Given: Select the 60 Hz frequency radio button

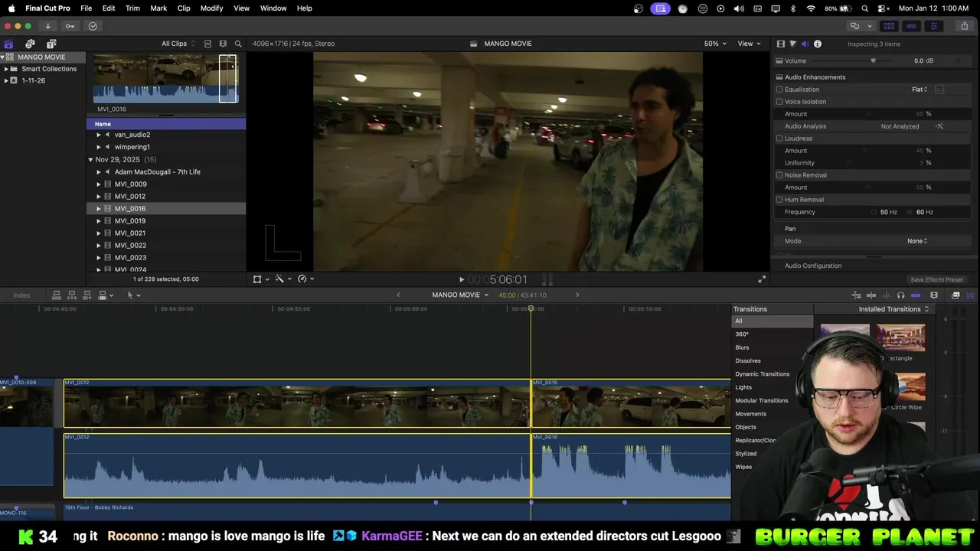Looking at the screenshot, I should (910, 212).
